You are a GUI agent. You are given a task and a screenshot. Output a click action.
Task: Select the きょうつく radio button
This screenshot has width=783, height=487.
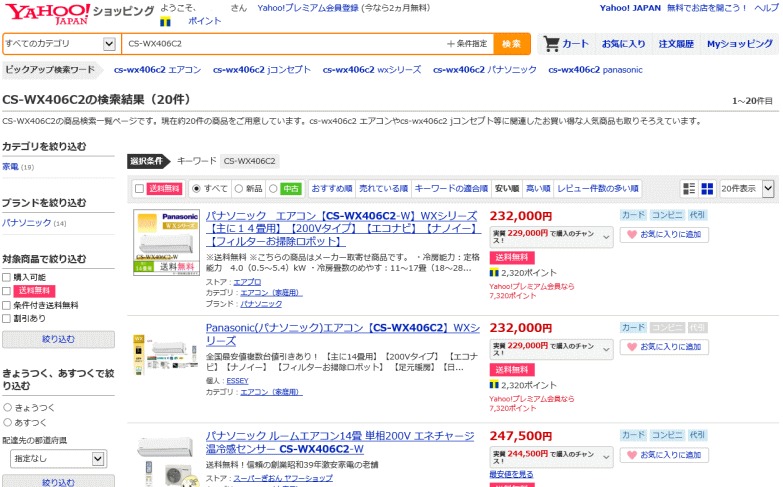pos(7,408)
